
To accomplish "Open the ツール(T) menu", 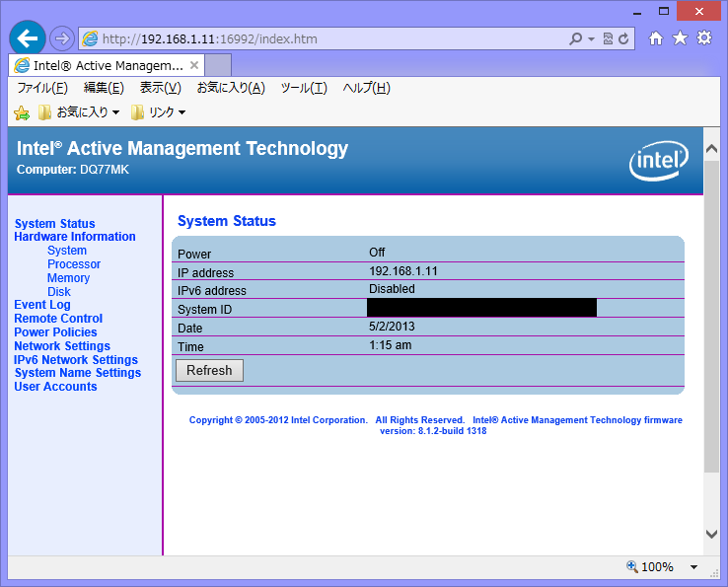I will coord(303,88).
